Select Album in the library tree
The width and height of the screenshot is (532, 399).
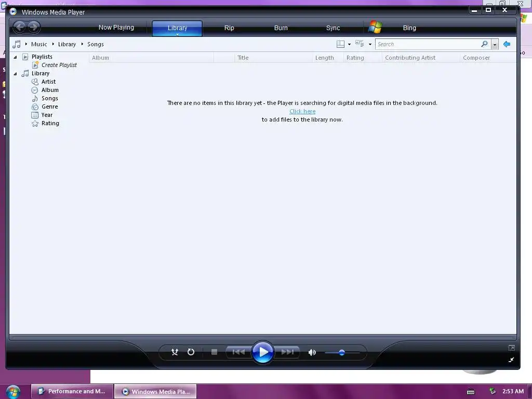[x=50, y=90]
